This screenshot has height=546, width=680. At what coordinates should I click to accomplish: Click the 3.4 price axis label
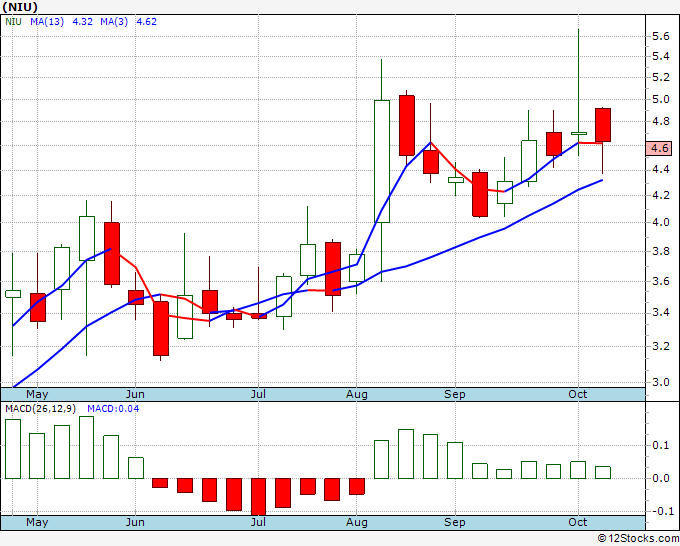[661, 312]
